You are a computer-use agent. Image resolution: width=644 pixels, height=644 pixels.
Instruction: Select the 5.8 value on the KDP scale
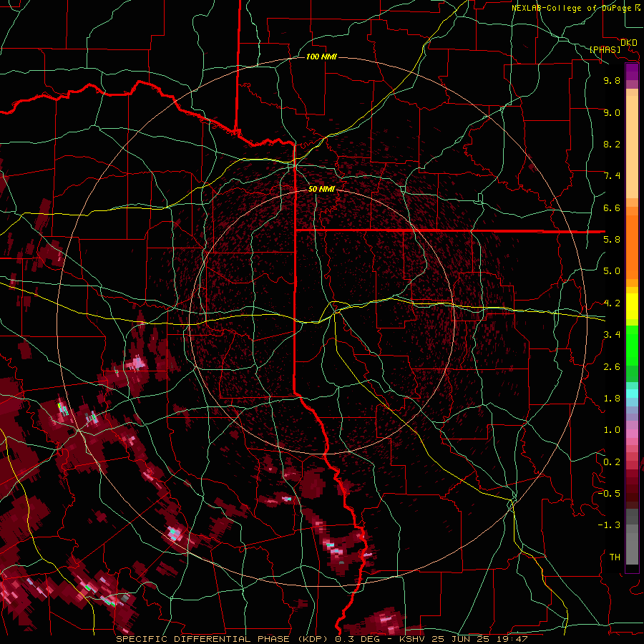point(612,240)
